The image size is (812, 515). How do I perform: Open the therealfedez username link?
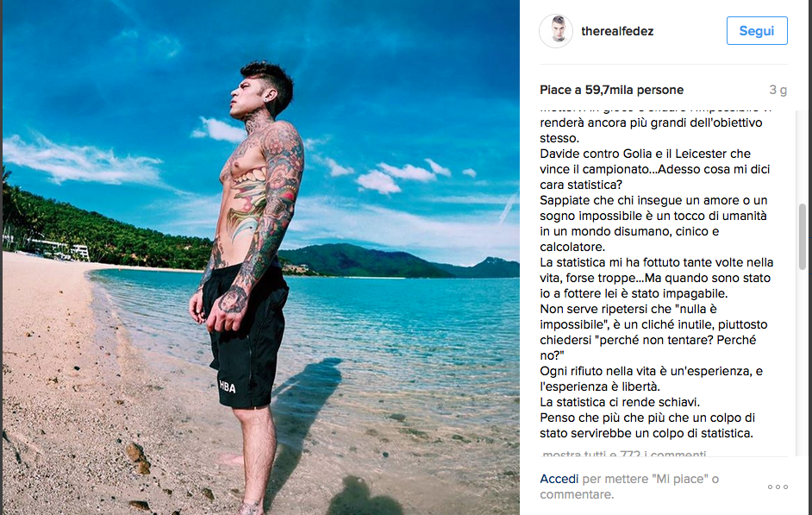point(617,31)
